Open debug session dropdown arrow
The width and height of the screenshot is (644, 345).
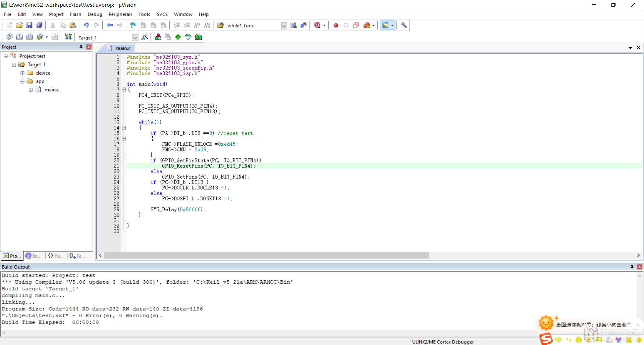tap(324, 25)
